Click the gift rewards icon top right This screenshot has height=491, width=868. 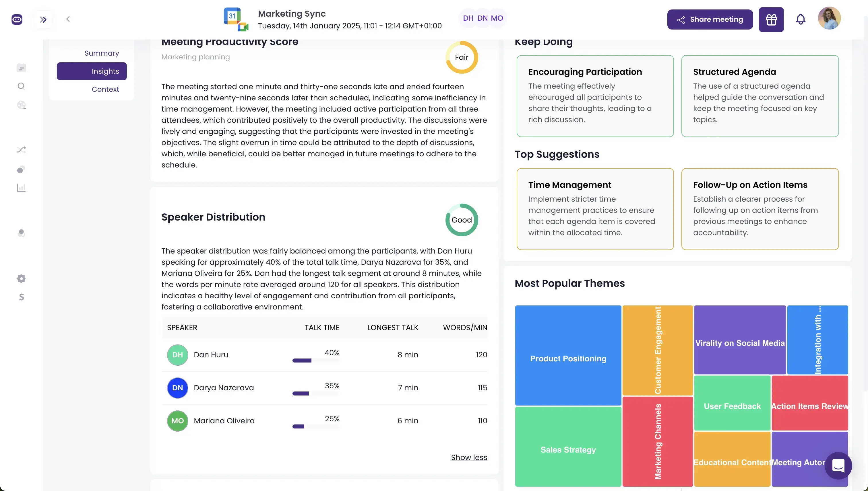coord(771,19)
